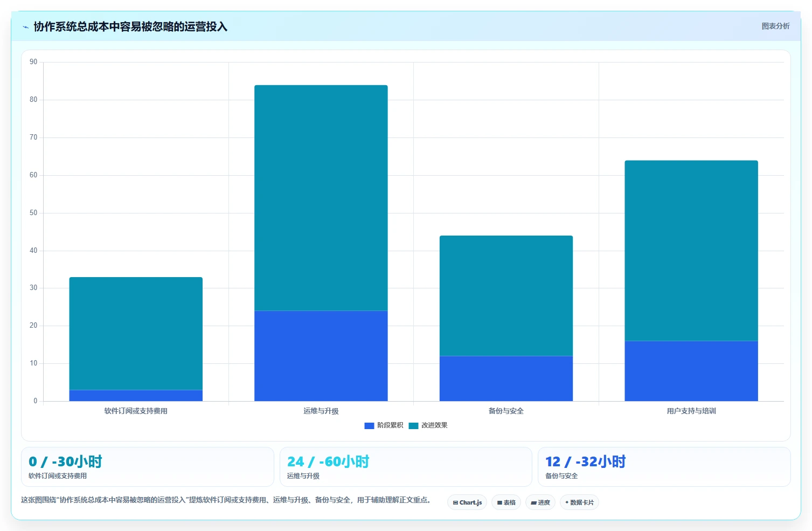Screen dimensions: 812x531
Task: Open the 12 / -32小时 data card
Action: pos(664,467)
